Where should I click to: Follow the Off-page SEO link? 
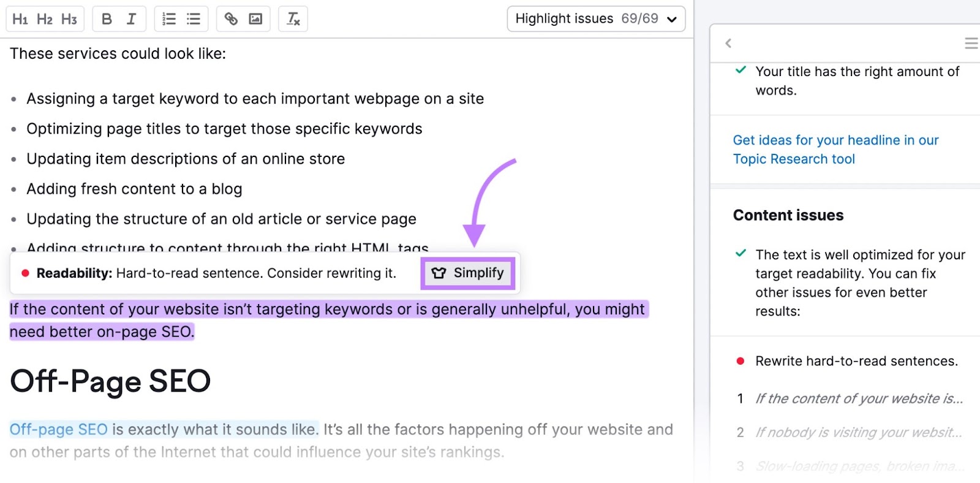pyautogui.click(x=58, y=430)
